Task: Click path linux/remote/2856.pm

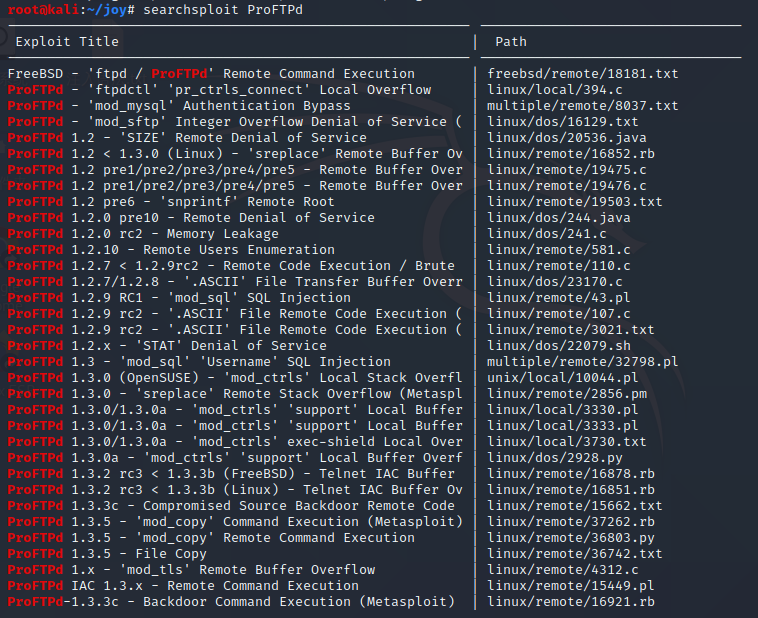Action: pos(567,393)
